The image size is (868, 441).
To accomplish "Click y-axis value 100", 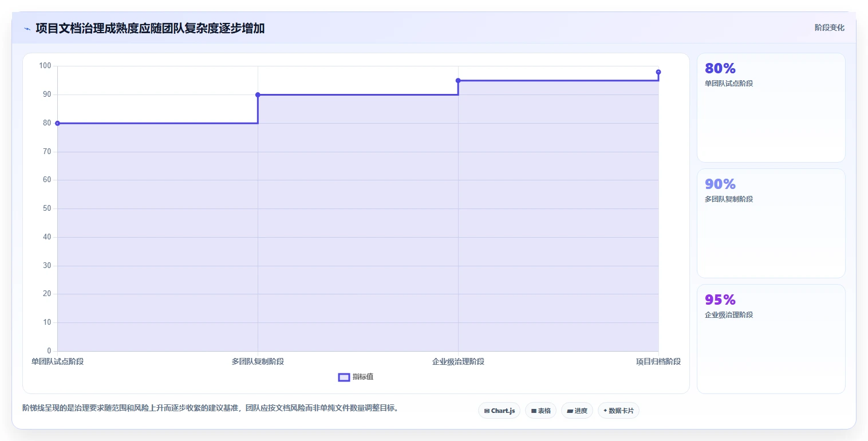I will coord(45,66).
